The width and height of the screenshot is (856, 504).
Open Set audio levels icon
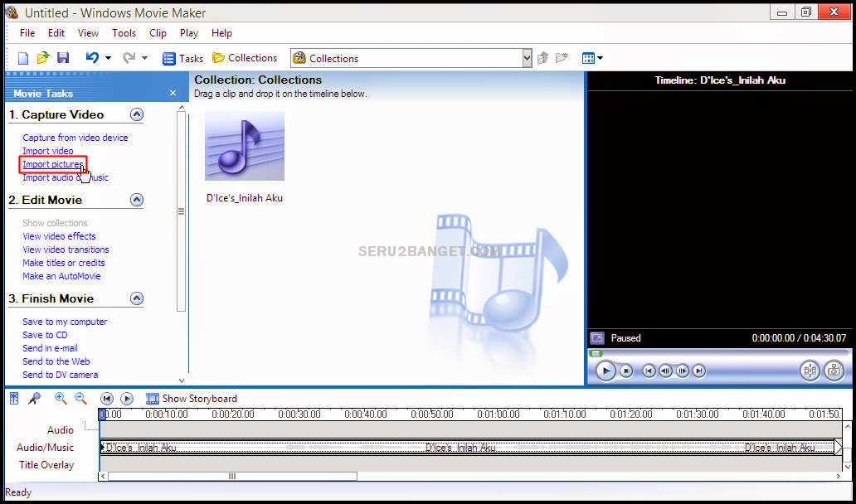pos(14,399)
